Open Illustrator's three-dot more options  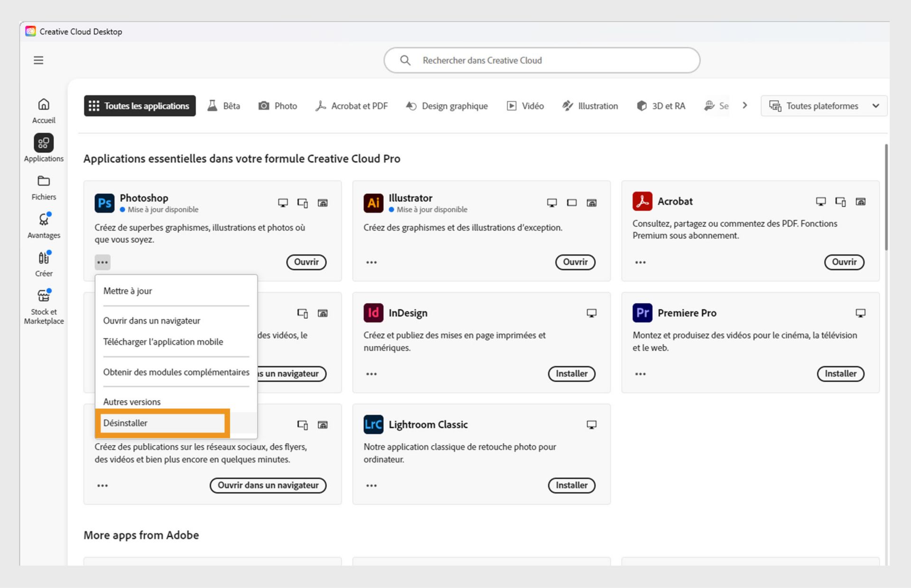[x=372, y=262]
